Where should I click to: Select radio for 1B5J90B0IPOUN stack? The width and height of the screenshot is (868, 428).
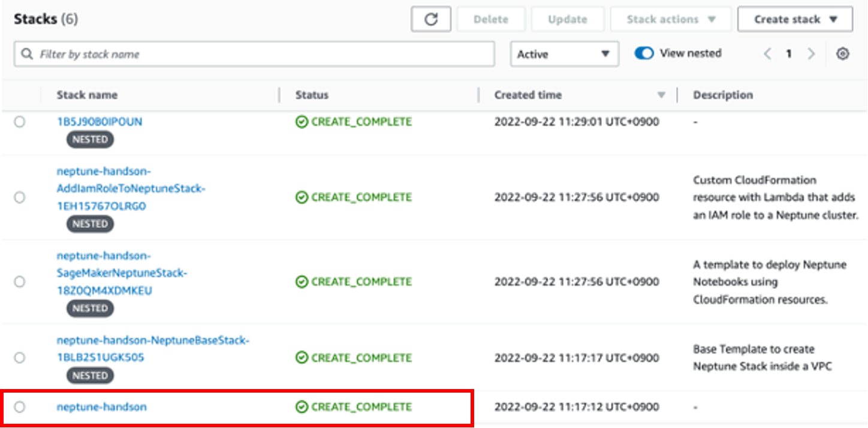[x=20, y=122]
